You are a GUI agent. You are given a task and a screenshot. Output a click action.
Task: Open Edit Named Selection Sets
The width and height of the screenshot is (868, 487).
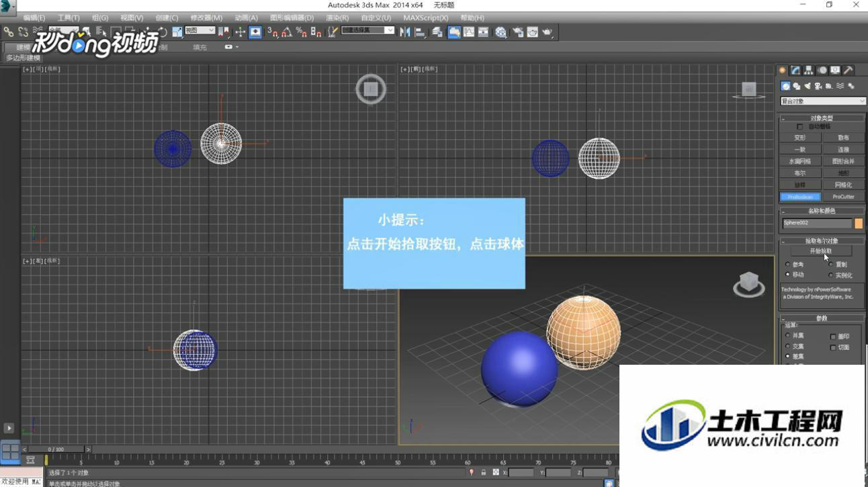(x=333, y=32)
